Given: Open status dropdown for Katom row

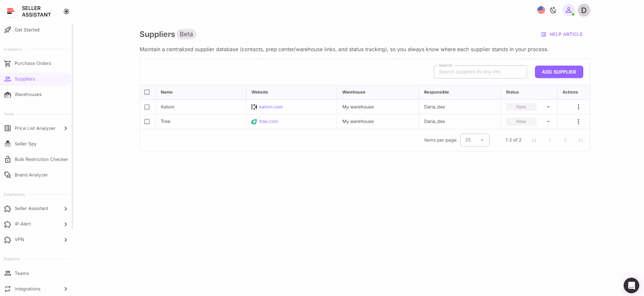Looking at the screenshot, I should tap(548, 107).
